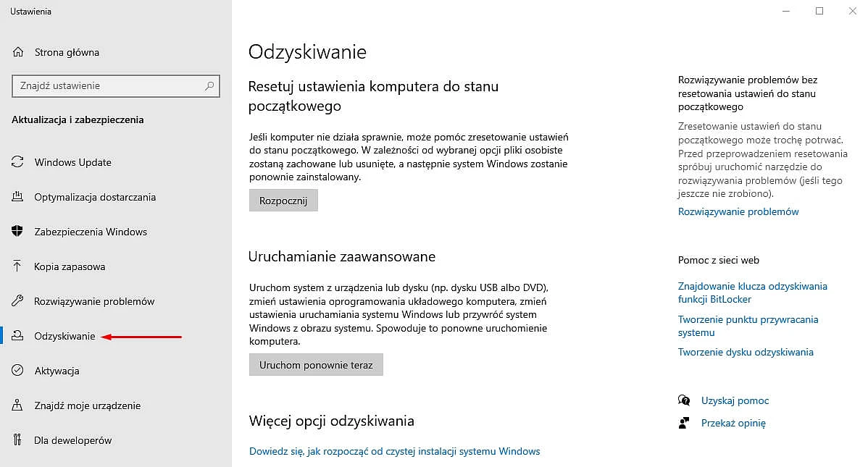Screen dimensions: 868x467
Task: Open Znajdowanie klucza odzyskiwania funkcji BitLocker link
Action: coord(753,293)
